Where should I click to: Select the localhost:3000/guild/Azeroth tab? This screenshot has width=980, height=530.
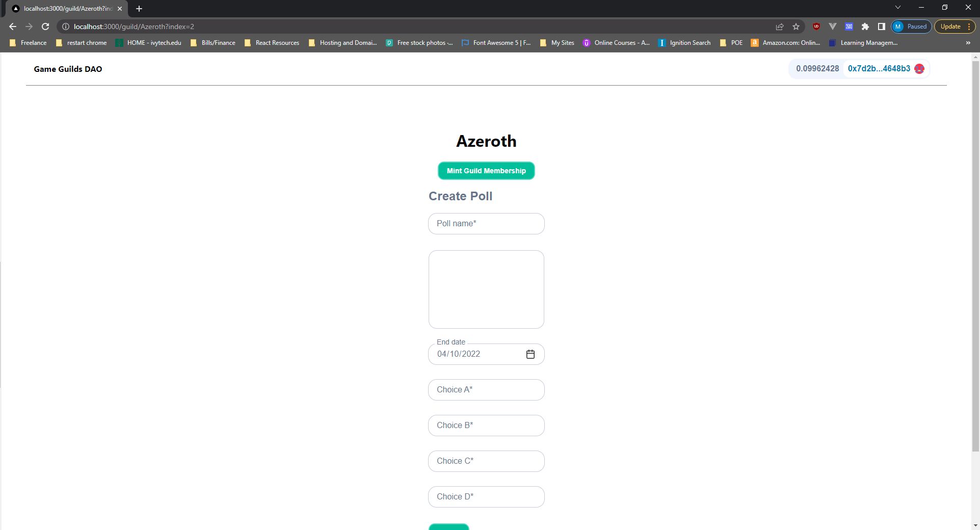67,9
